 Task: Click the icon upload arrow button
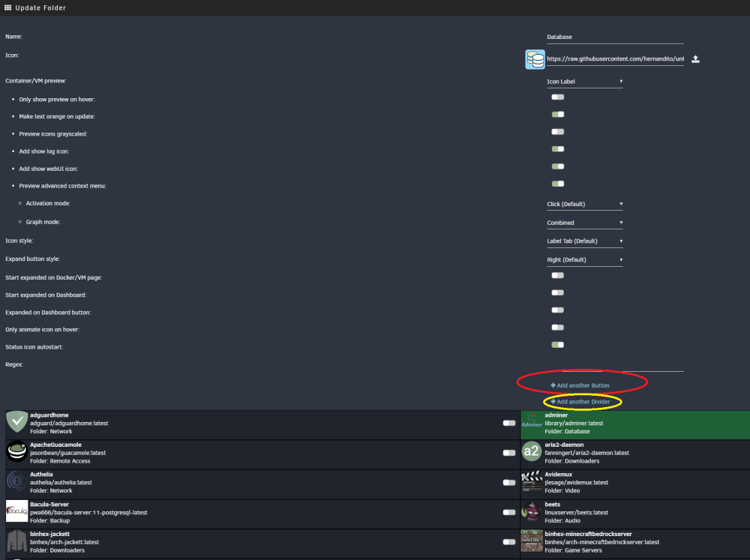[x=695, y=59]
